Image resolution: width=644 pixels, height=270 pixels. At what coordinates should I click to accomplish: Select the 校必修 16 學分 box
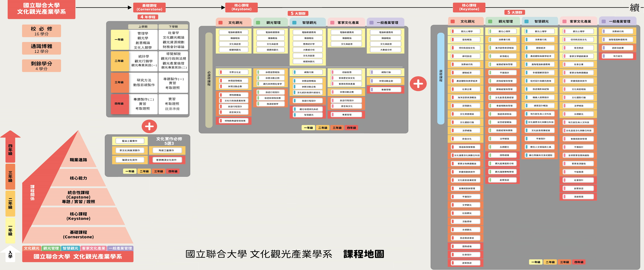coord(41,31)
